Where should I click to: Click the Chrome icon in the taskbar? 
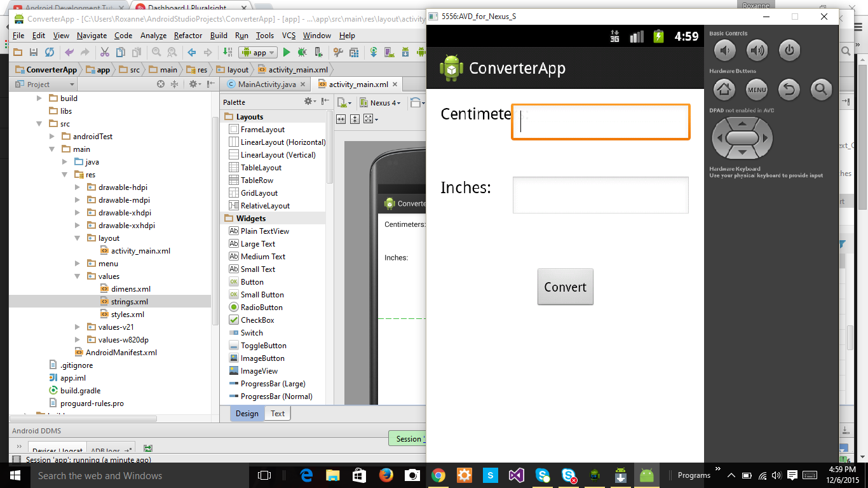(x=438, y=475)
